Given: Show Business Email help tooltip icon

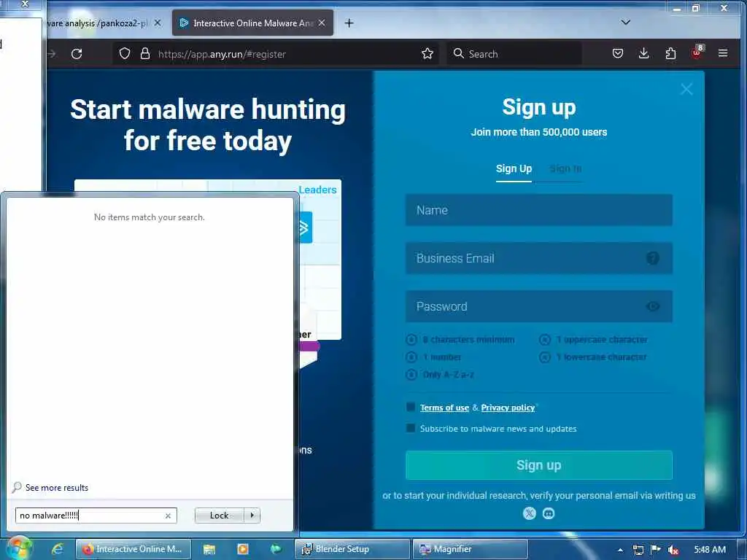Looking at the screenshot, I should coord(653,258).
